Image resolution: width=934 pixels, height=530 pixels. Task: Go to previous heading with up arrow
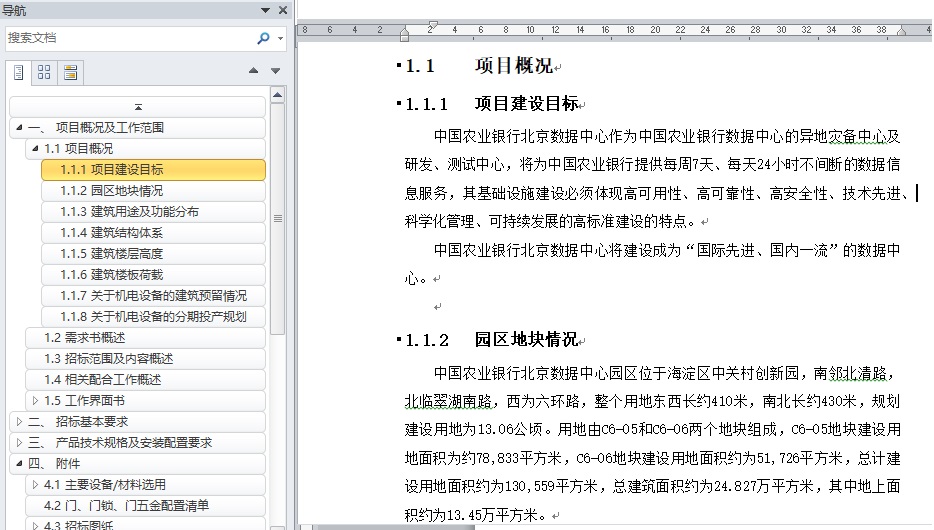tap(254, 70)
